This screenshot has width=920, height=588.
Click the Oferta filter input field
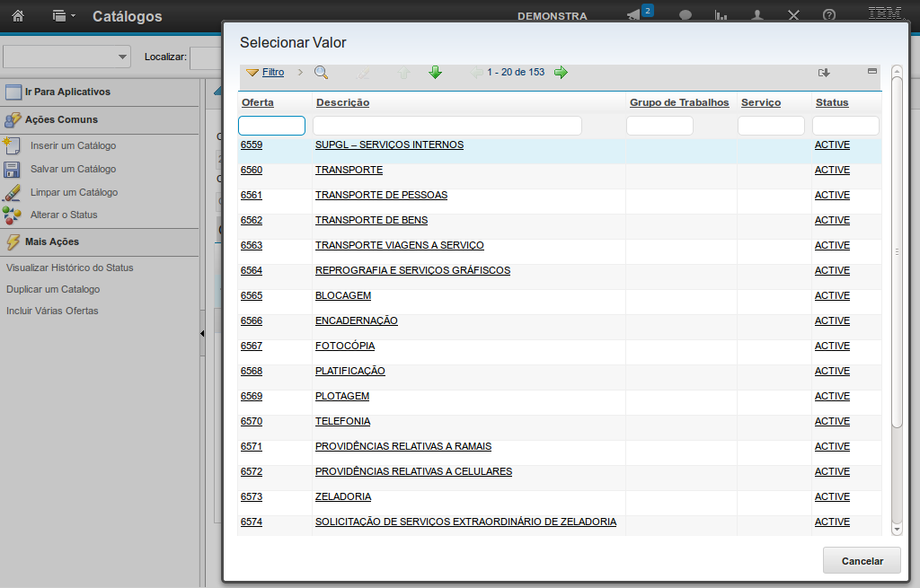[271, 126]
